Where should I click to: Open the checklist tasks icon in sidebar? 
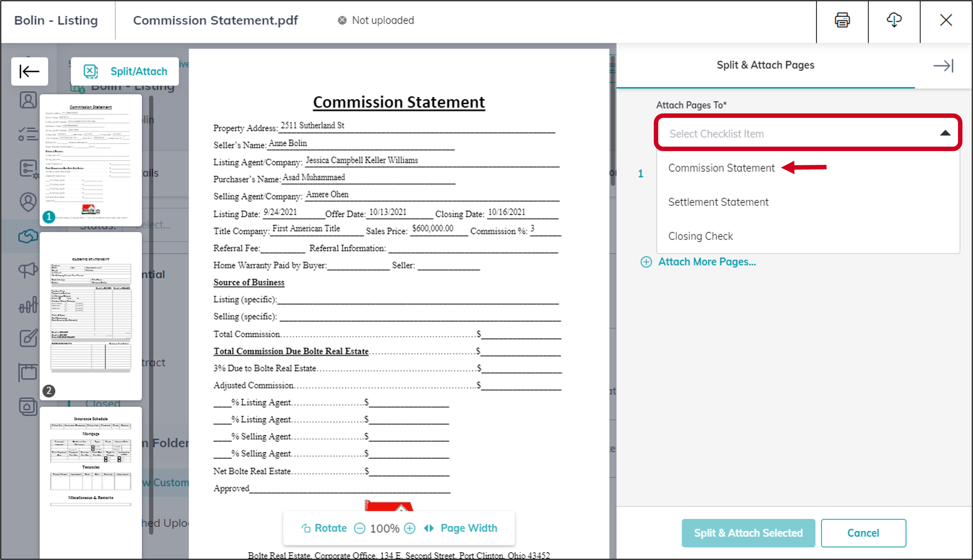(28, 134)
